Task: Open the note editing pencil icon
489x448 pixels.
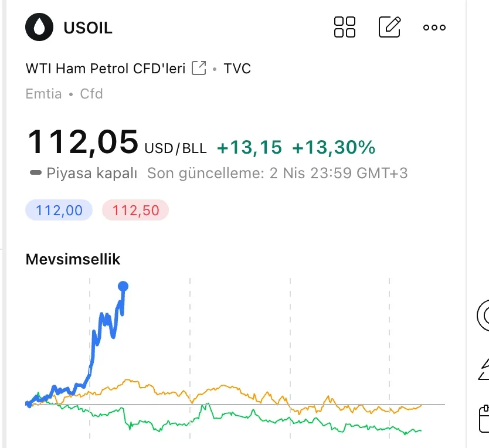Action: pyautogui.click(x=390, y=27)
